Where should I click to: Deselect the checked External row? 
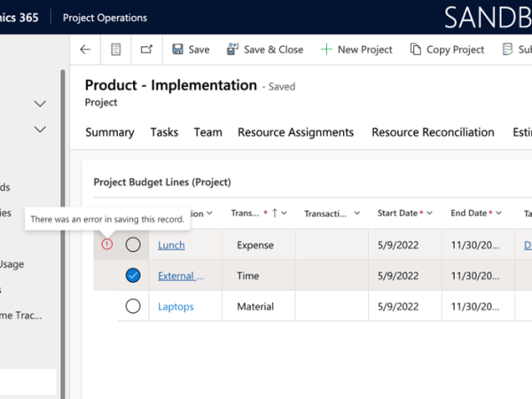pos(133,275)
